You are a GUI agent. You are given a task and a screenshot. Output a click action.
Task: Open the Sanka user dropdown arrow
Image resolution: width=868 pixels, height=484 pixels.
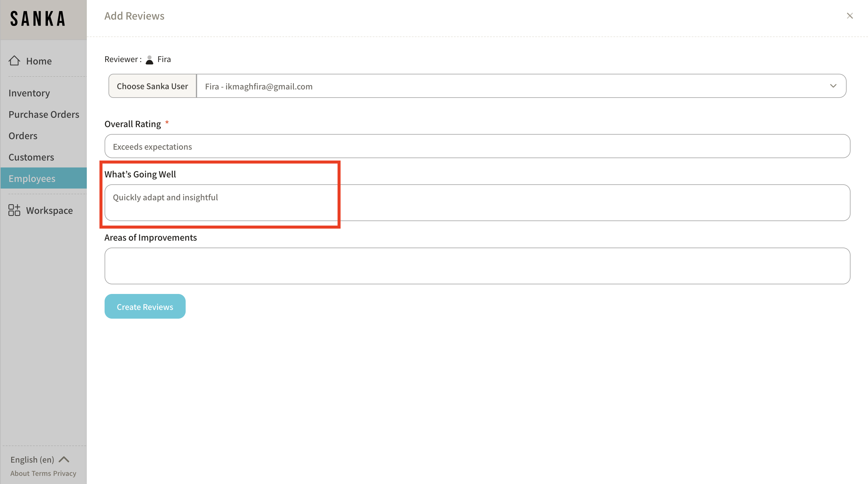coord(833,86)
